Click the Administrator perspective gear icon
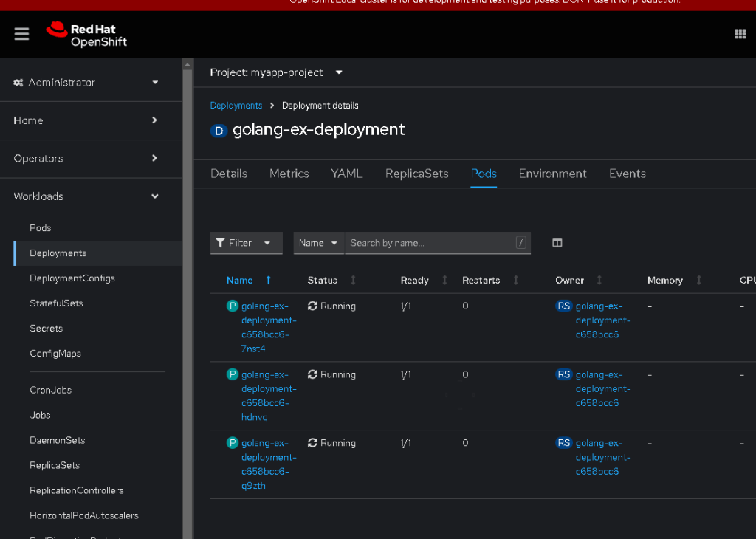 pyautogui.click(x=18, y=83)
